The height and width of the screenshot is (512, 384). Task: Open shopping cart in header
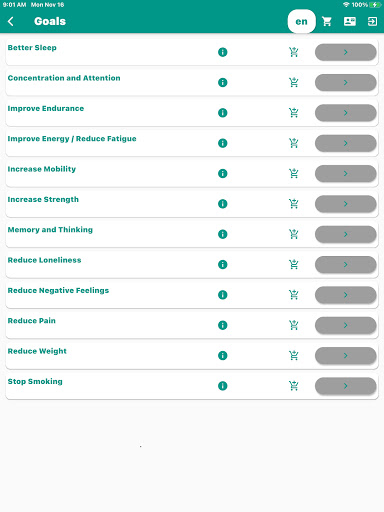click(x=327, y=22)
